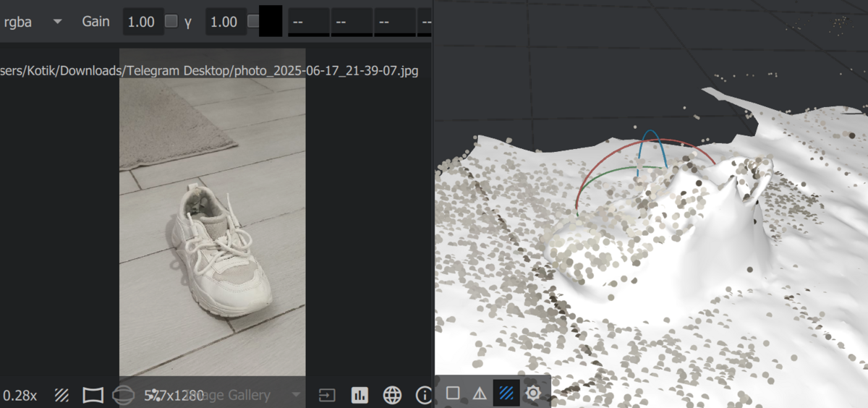The image size is (868, 408).
Task: Toggle the lens distortion viewer icon
Action: pos(93,395)
